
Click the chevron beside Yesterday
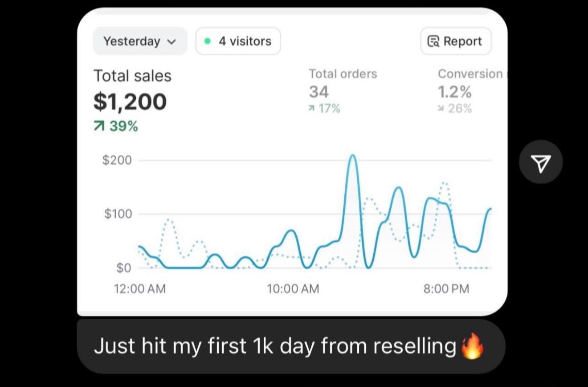click(171, 41)
